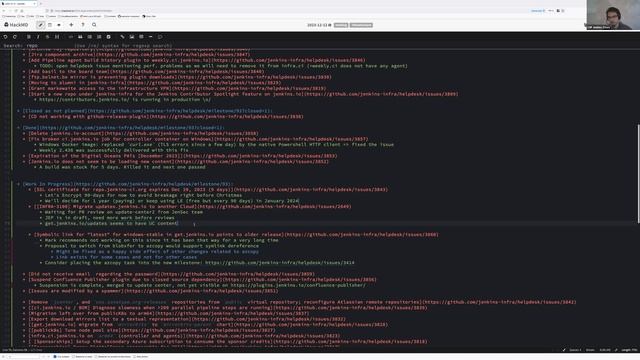Collapse the 'Work in Progress' section fold arrow
Screen dimensions: 640x360
click(x=18, y=184)
